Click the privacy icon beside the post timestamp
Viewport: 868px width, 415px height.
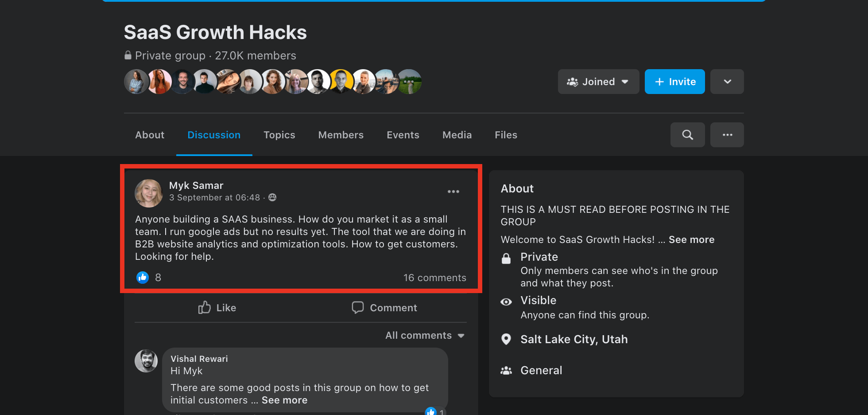(272, 197)
